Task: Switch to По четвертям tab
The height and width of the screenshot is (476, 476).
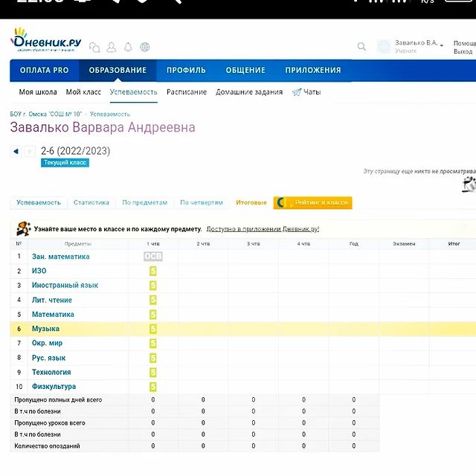Action: 202,202
